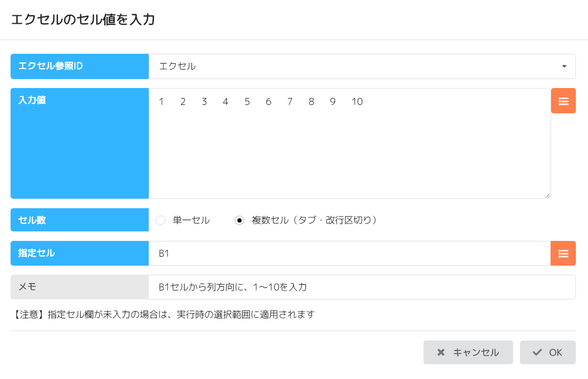The image size is (588, 379).
Task: Click the 入力値 blue label
Action: 80,143
